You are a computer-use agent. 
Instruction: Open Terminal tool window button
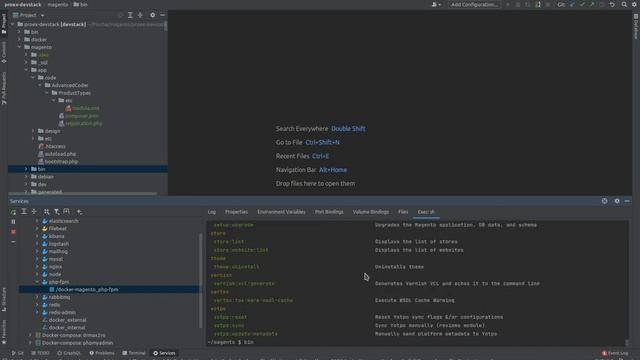click(134, 353)
